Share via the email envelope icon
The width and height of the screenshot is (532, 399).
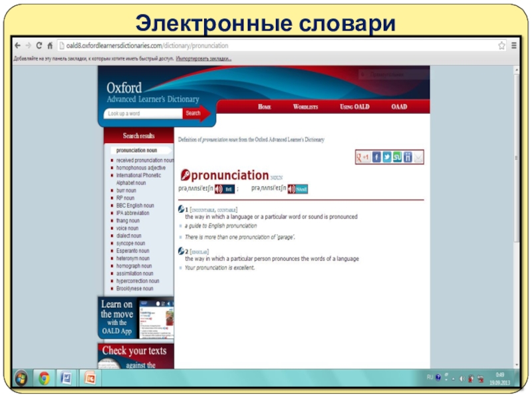[x=418, y=158]
